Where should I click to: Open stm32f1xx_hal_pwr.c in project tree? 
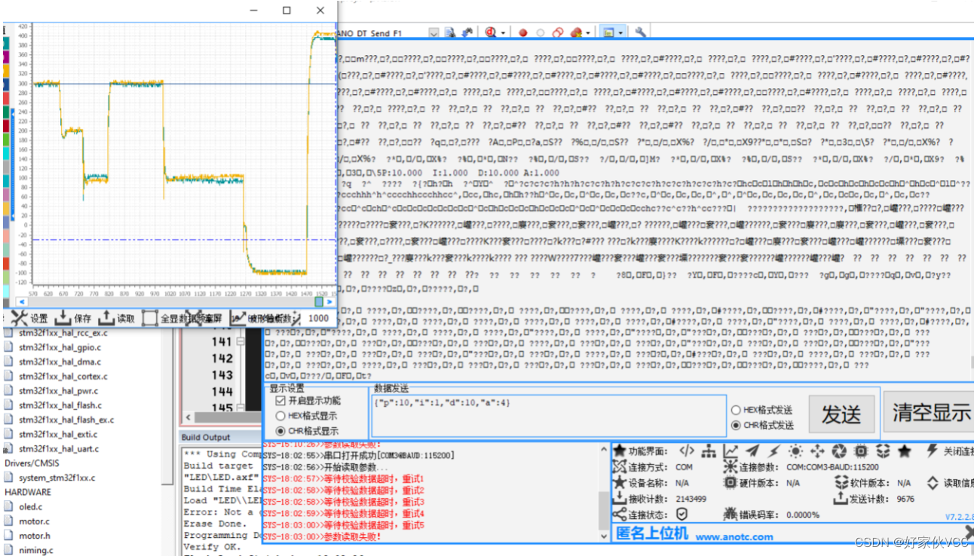[x=59, y=391]
